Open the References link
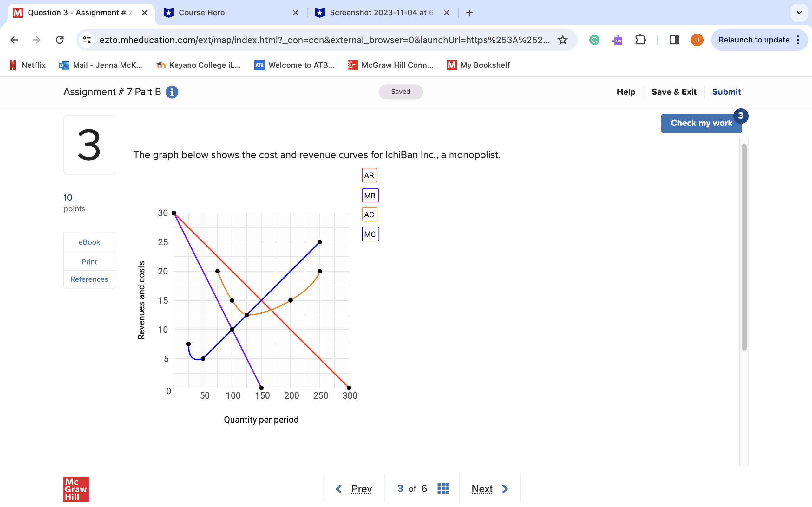This screenshot has height=507, width=812. click(89, 279)
